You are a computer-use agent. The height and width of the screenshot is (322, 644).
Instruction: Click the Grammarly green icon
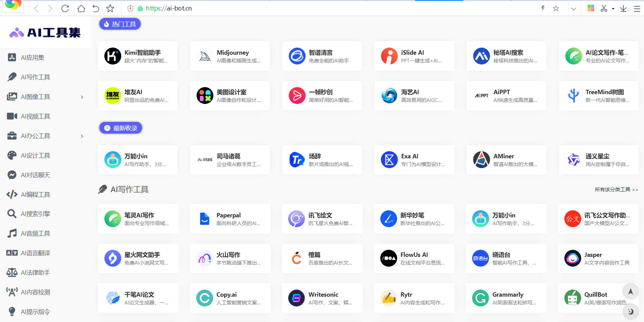tap(481, 298)
